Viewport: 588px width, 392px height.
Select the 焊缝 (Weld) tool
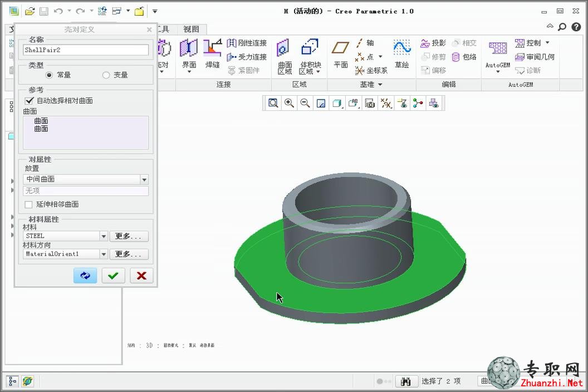coord(212,53)
